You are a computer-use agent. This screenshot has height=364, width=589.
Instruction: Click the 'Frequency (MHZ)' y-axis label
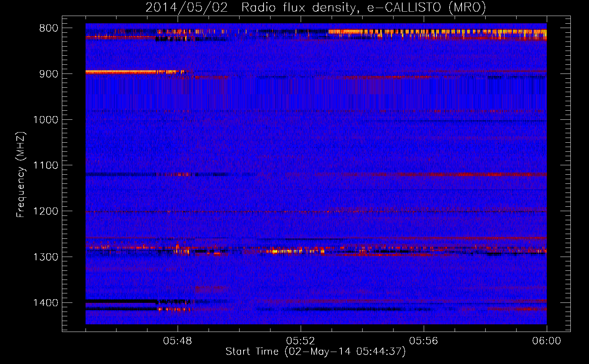(21, 174)
